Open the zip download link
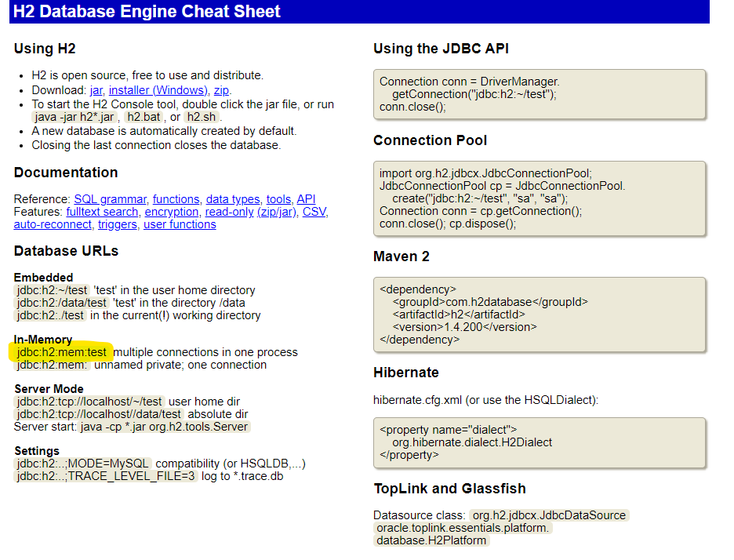The height and width of the screenshot is (560, 734). coord(221,90)
